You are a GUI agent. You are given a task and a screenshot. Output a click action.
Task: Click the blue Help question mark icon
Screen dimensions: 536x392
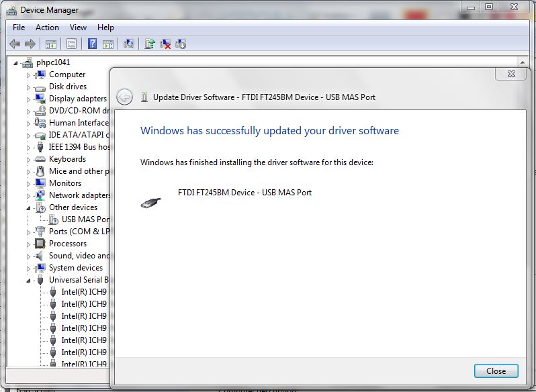tap(92, 44)
